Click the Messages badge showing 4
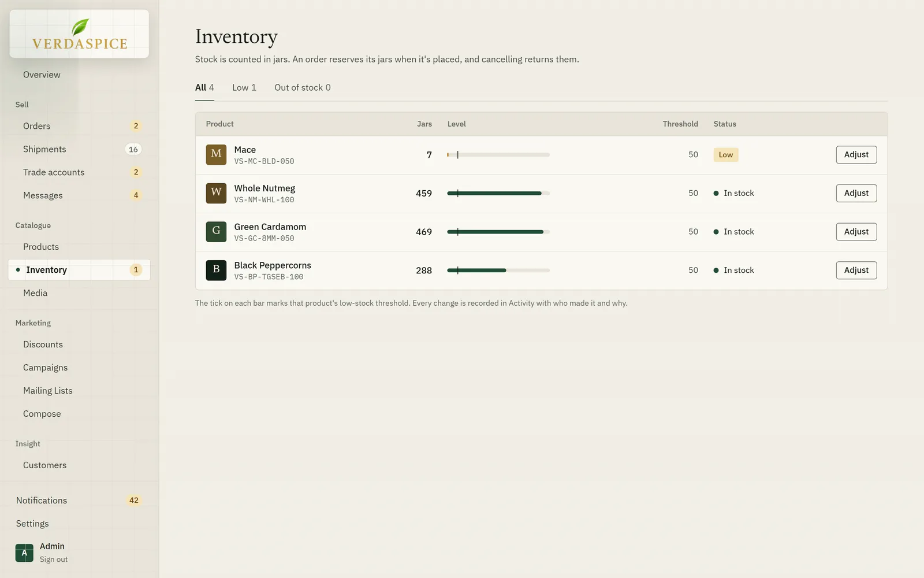This screenshot has width=924, height=578. (136, 195)
